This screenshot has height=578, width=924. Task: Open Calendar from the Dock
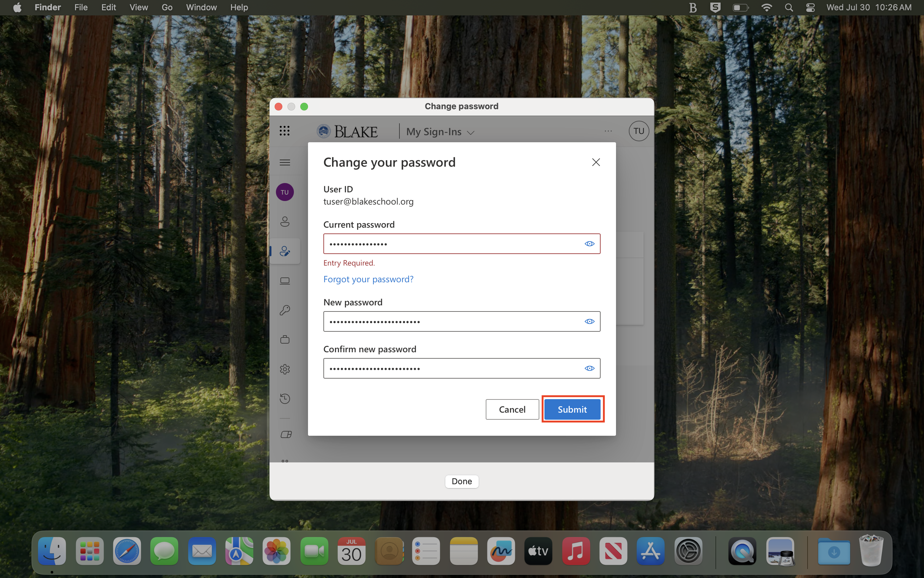(x=351, y=551)
